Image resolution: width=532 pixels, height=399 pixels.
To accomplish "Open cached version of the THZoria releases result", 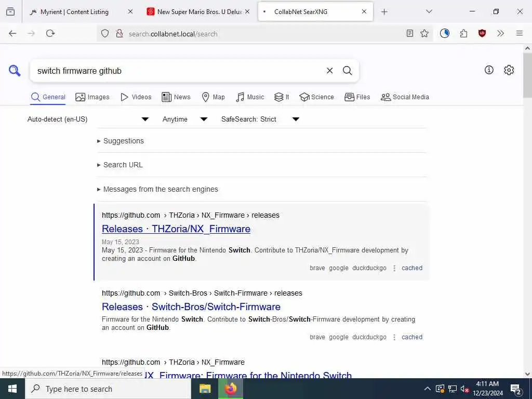I will point(412,268).
